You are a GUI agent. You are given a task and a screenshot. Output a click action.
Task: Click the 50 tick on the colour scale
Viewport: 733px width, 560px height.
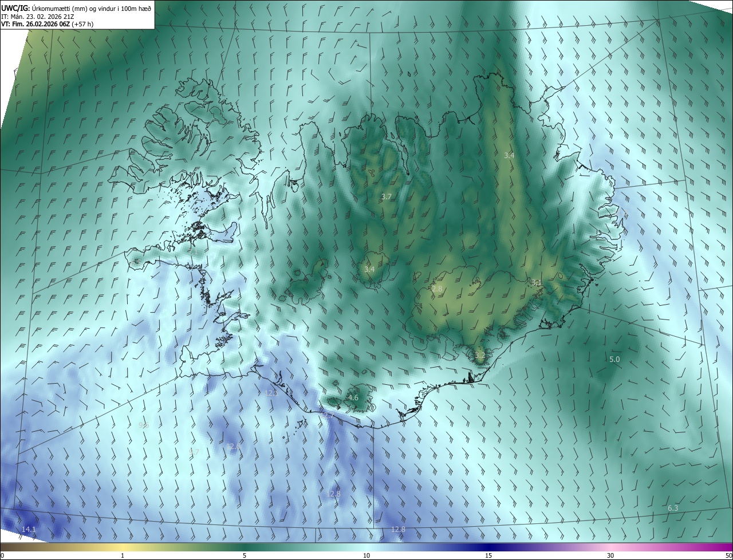pos(728,555)
